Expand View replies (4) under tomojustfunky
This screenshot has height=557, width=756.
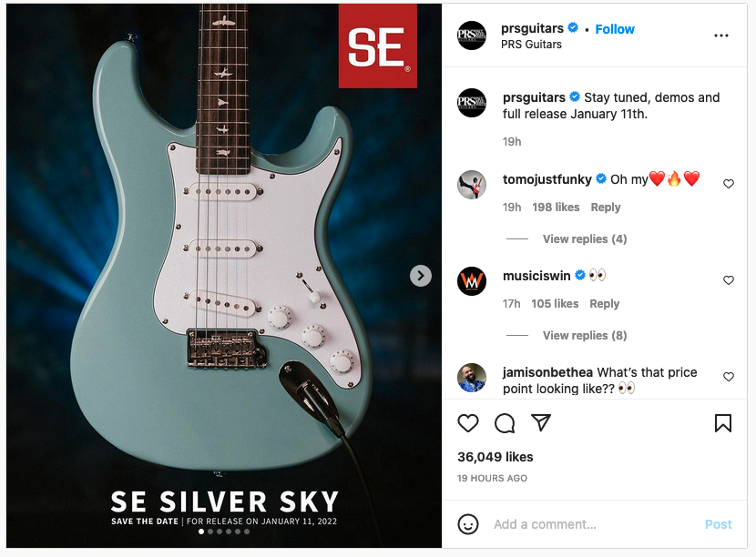pyautogui.click(x=585, y=239)
